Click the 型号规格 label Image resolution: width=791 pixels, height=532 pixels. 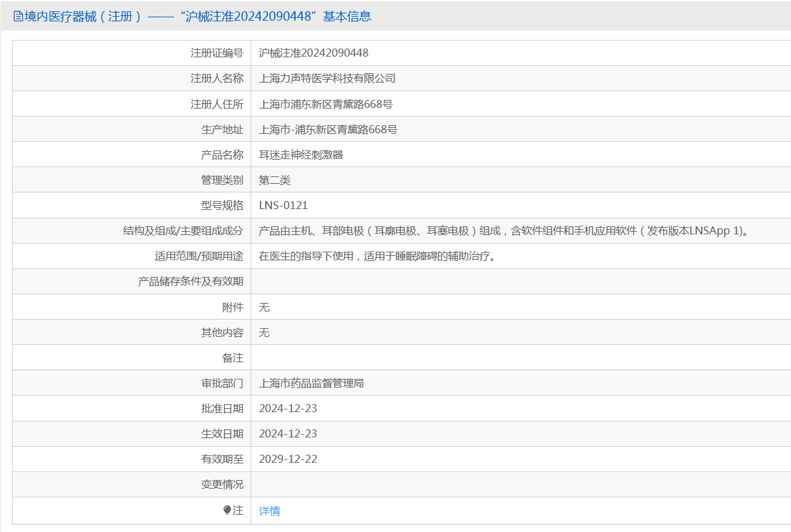click(x=222, y=205)
